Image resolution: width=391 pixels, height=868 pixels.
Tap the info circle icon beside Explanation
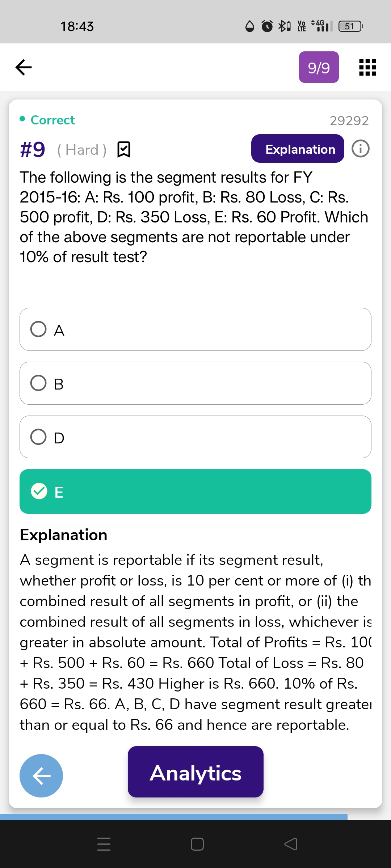361,149
